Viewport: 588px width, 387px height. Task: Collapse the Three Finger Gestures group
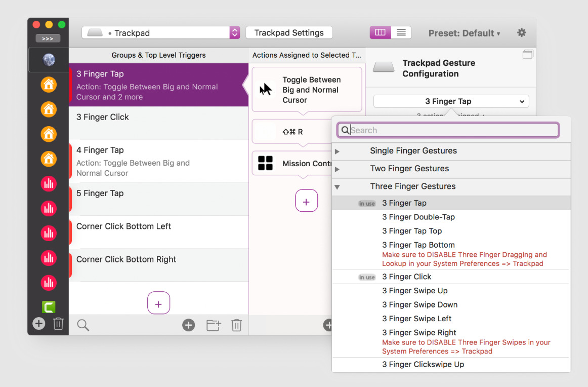coord(337,187)
